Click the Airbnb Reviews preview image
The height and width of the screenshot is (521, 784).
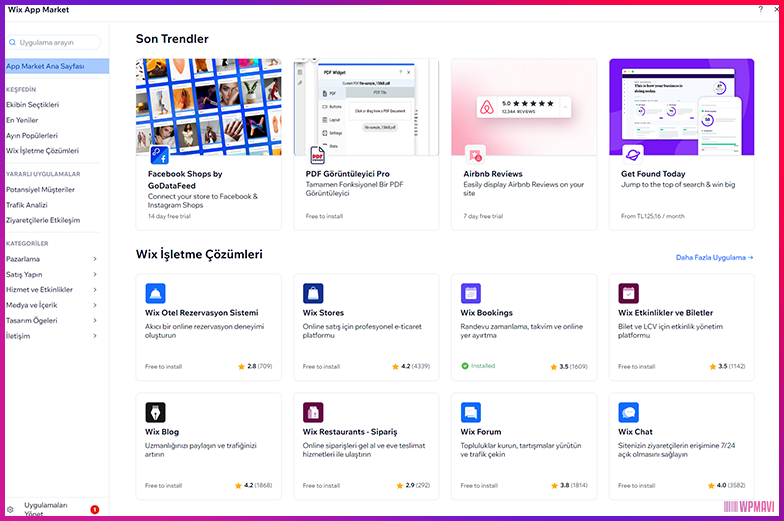tap(524, 107)
